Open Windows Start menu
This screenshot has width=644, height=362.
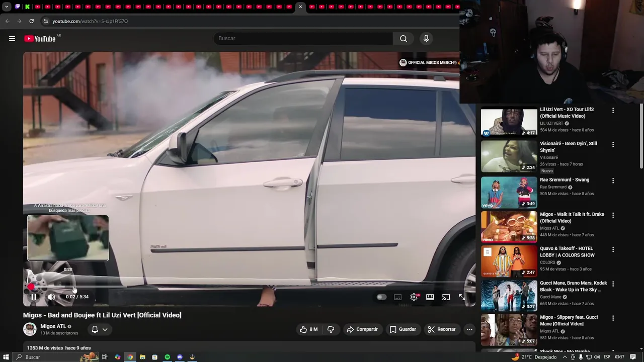coord(6,357)
